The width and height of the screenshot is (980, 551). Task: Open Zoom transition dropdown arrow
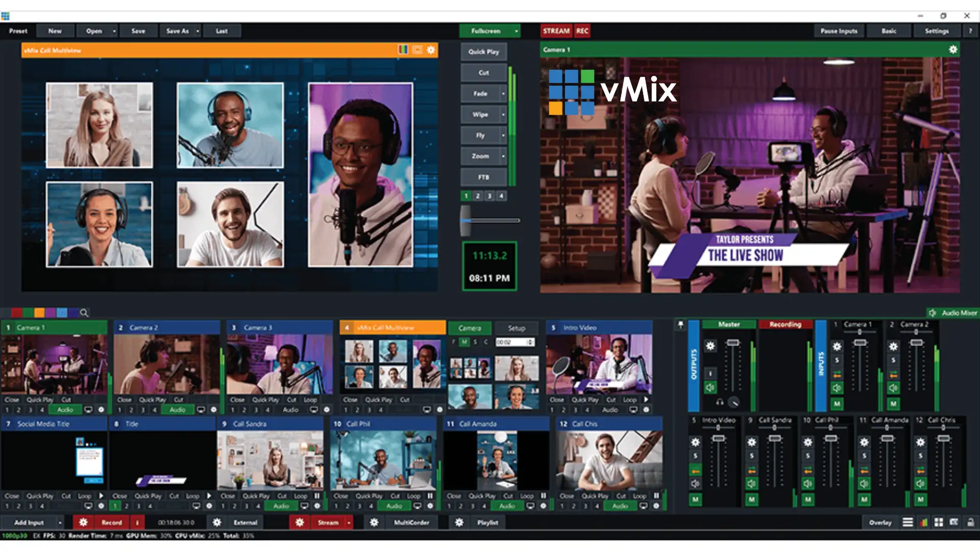pyautogui.click(x=503, y=156)
